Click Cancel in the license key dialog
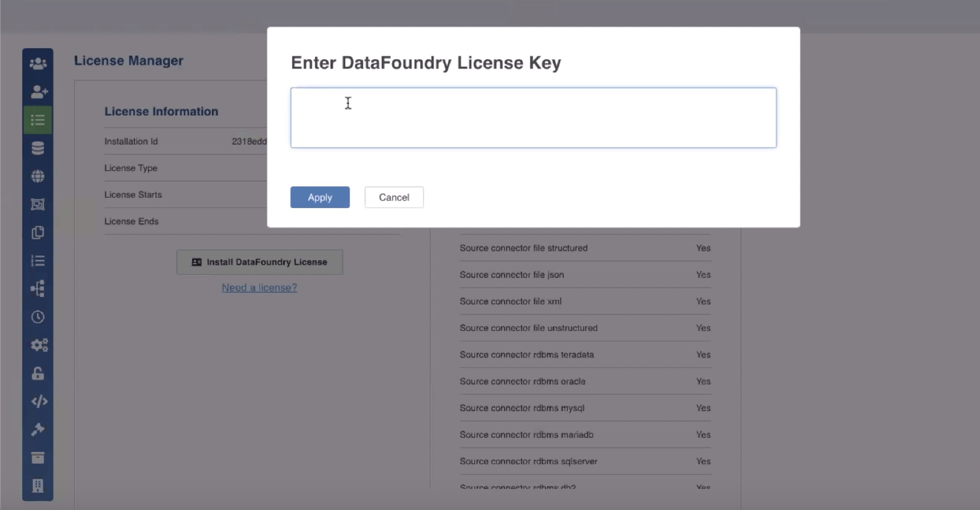The height and width of the screenshot is (510, 980). (x=394, y=197)
